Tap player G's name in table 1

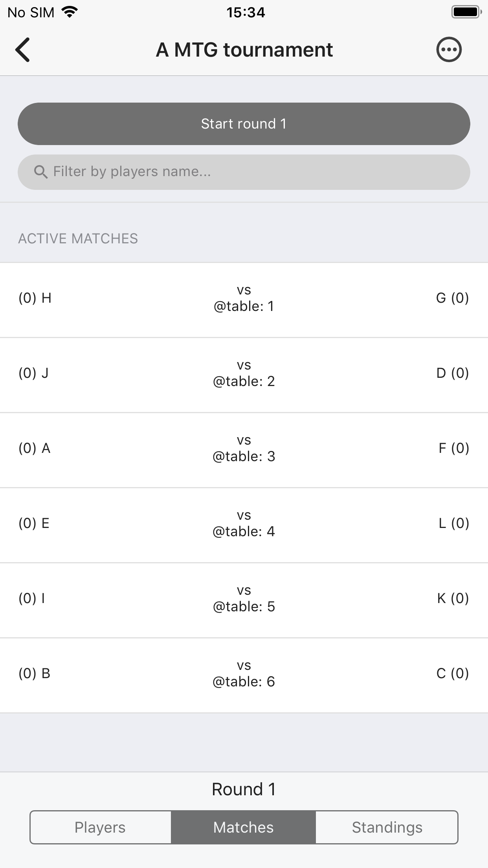(441, 298)
